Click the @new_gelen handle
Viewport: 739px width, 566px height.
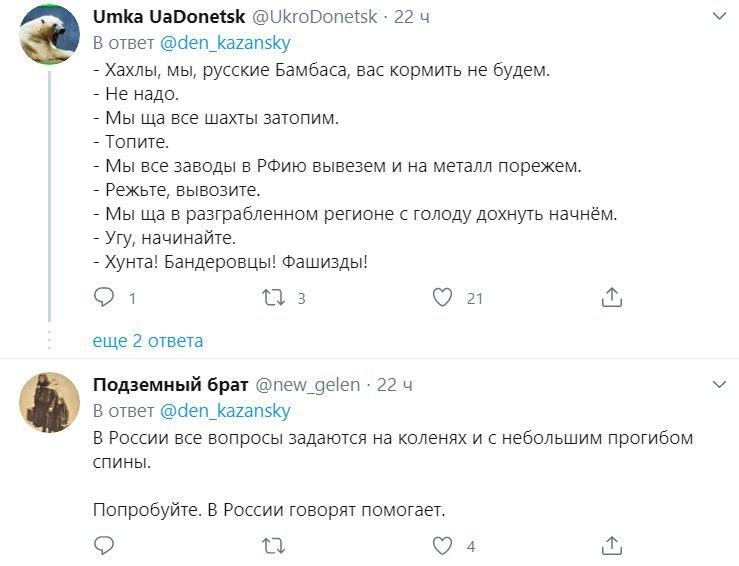coord(308,385)
